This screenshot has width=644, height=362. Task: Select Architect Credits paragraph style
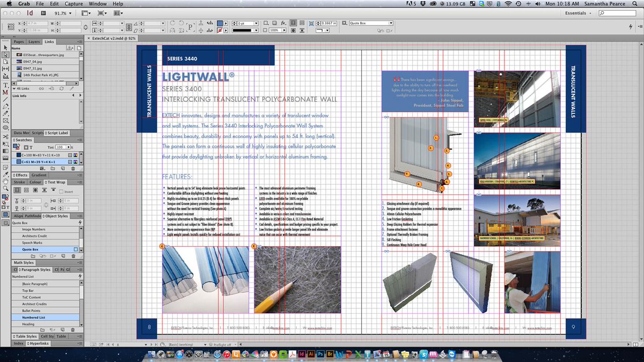(x=46, y=304)
